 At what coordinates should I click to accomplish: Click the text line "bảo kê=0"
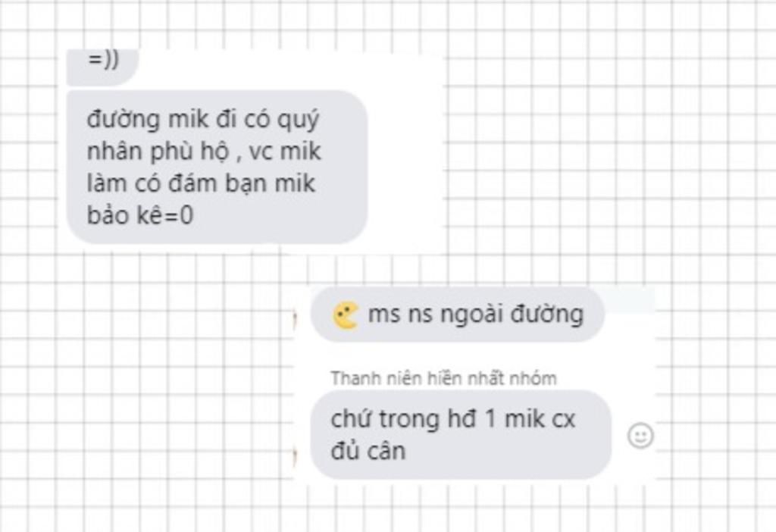point(140,215)
